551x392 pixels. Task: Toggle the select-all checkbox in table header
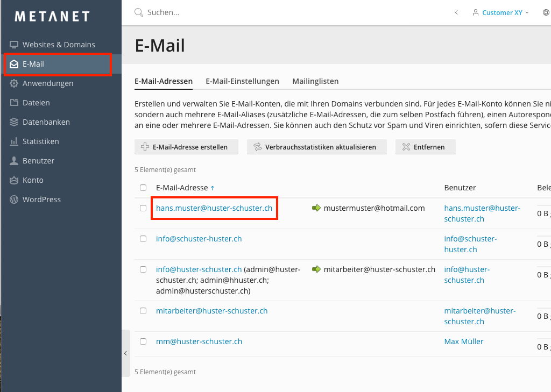click(143, 188)
